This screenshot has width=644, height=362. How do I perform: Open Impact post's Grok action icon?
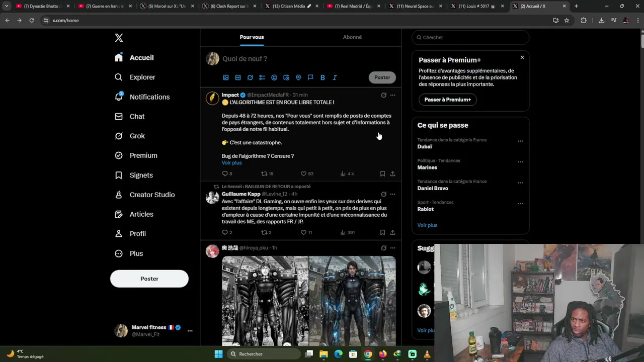click(x=383, y=95)
